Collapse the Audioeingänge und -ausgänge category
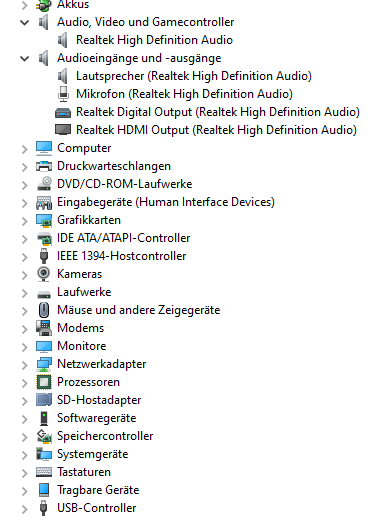This screenshot has width=383, height=524. click(24, 59)
